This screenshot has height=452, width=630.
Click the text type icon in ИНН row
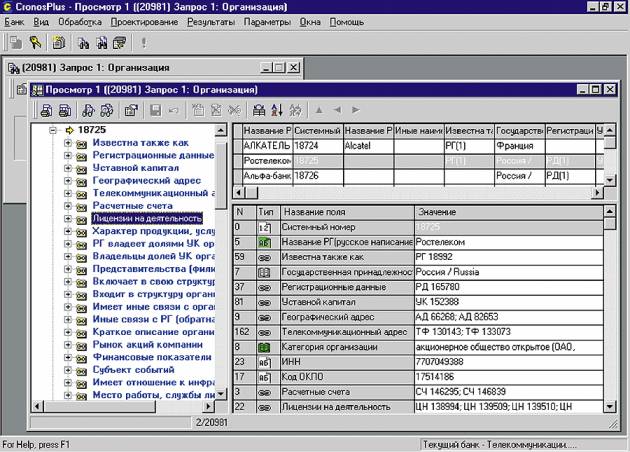click(x=264, y=363)
